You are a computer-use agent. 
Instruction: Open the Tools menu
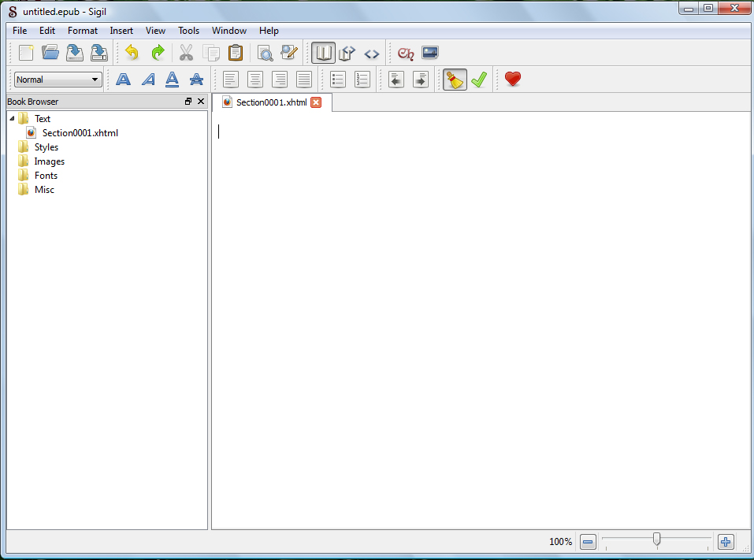click(x=188, y=30)
